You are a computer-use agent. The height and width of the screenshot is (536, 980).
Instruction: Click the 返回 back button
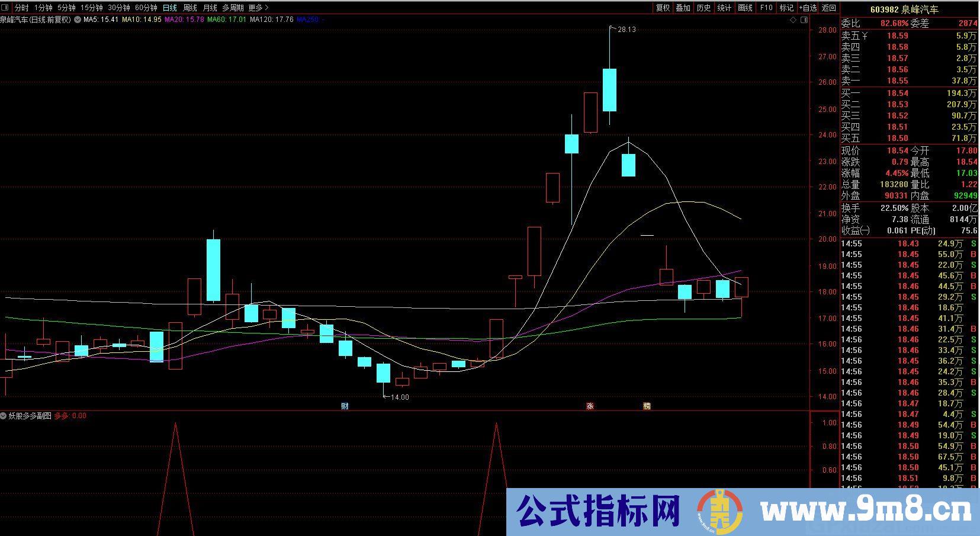(x=829, y=8)
